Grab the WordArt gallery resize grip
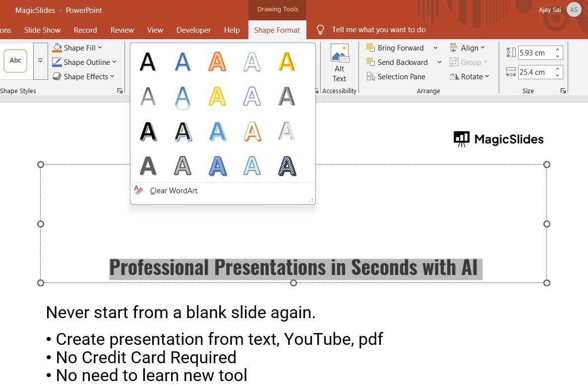Viewport: 588px width, 387px height. coord(311,201)
